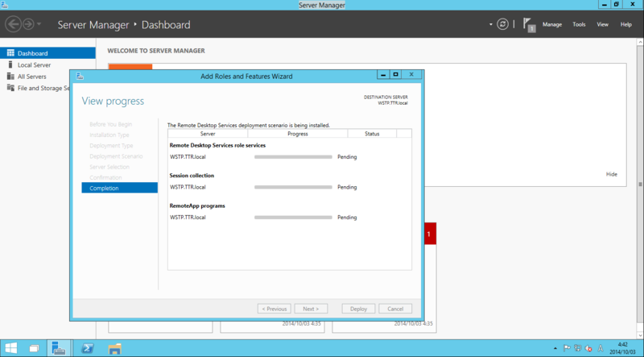Viewport: 644px width, 357px height.
Task: Open the taskbar clock showing 4:42
Action: click(622, 348)
